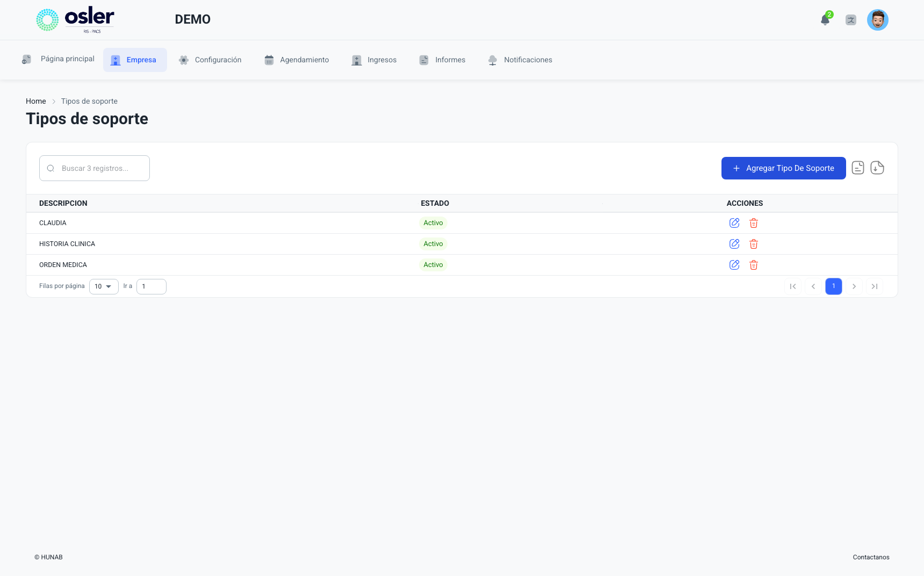Screen dimensions: 924x576
Task: Open the Contactanos footer link
Action: [871, 557]
